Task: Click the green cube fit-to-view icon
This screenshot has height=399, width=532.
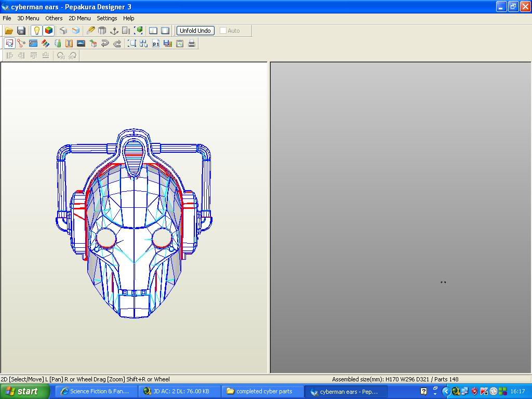Action: 138,31
